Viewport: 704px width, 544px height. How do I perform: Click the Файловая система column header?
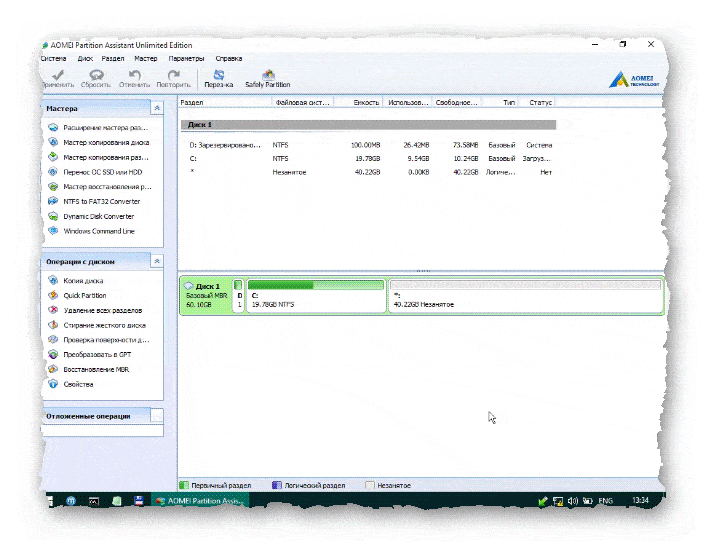[x=303, y=102]
